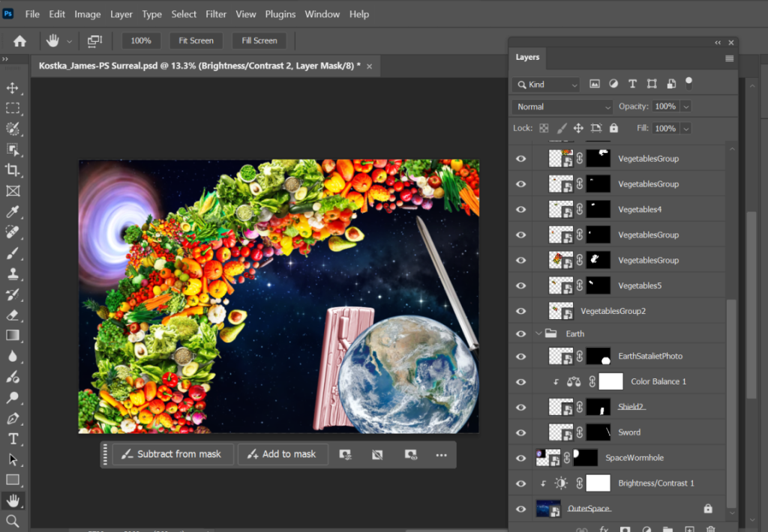The width and height of the screenshot is (768, 532).
Task: Select the Eyedropper tool
Action: [13, 212]
